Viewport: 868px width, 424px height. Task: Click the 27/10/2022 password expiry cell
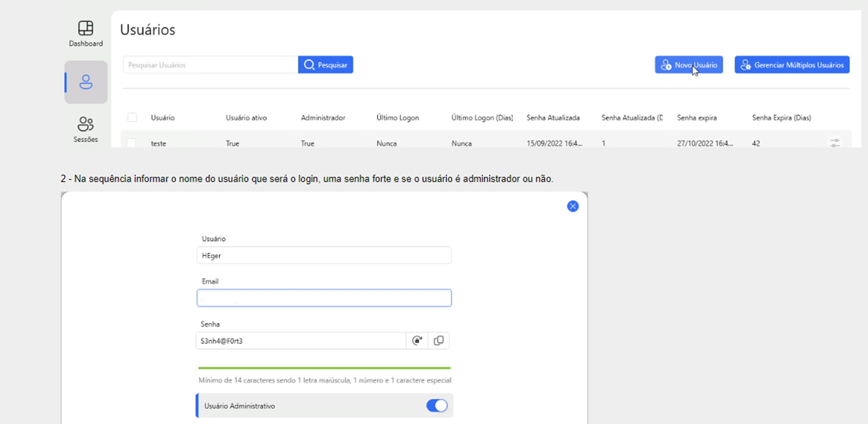(x=705, y=143)
